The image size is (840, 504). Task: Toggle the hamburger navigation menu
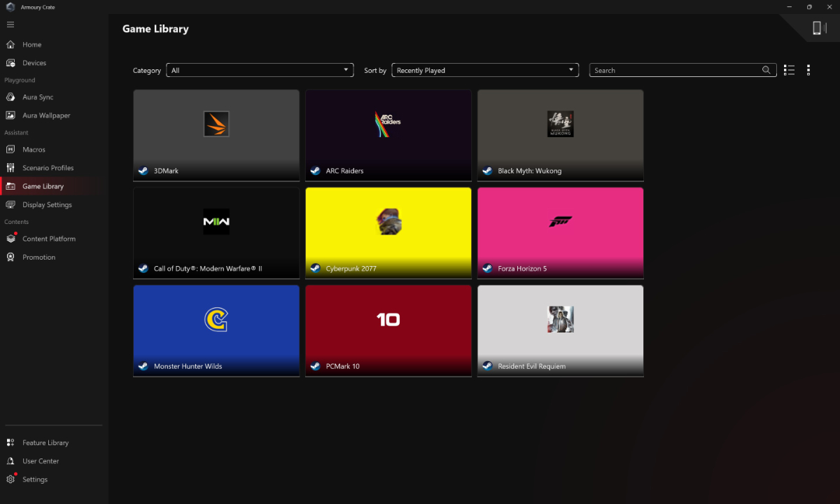pos(10,24)
